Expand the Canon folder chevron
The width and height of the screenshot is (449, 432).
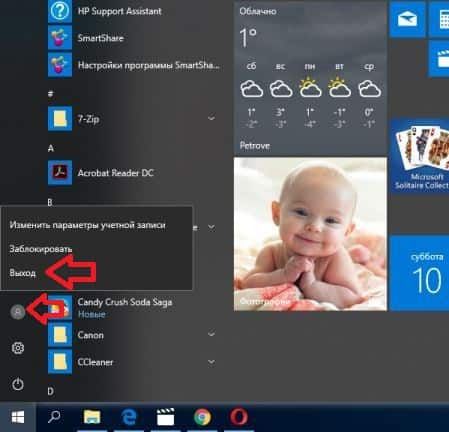click(211, 334)
